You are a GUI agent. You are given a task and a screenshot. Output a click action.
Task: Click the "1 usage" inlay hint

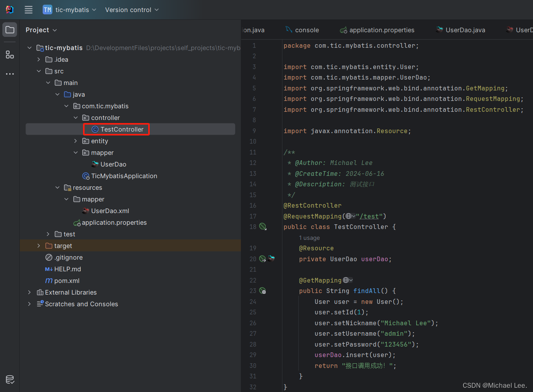click(310, 238)
